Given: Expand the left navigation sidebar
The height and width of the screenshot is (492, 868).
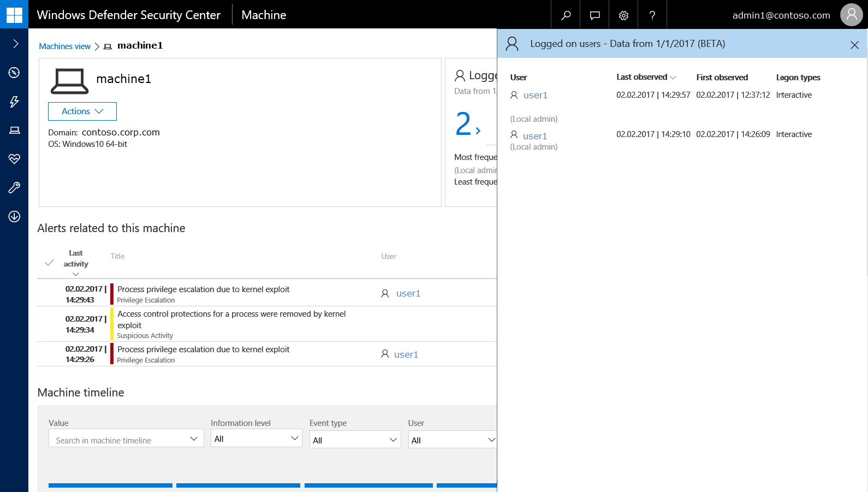Looking at the screenshot, I should pyautogui.click(x=15, y=44).
